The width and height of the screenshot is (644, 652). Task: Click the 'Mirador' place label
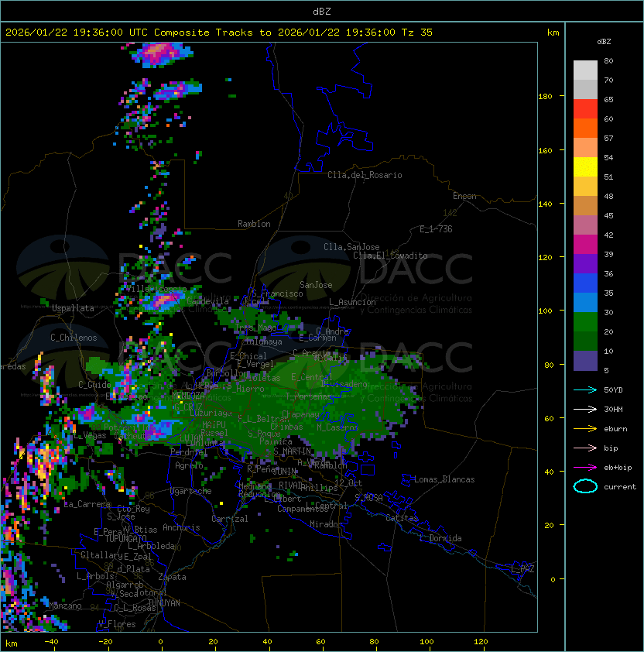(x=326, y=524)
